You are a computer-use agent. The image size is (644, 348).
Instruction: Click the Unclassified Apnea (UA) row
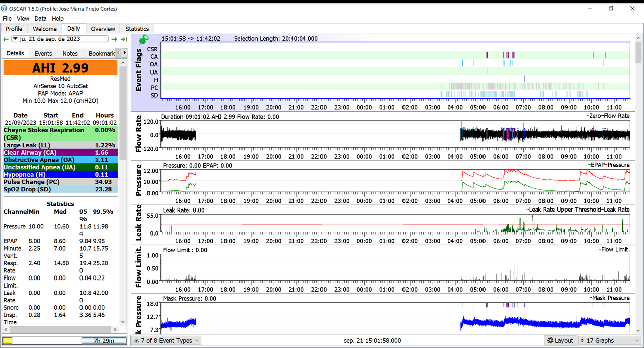[x=60, y=167]
